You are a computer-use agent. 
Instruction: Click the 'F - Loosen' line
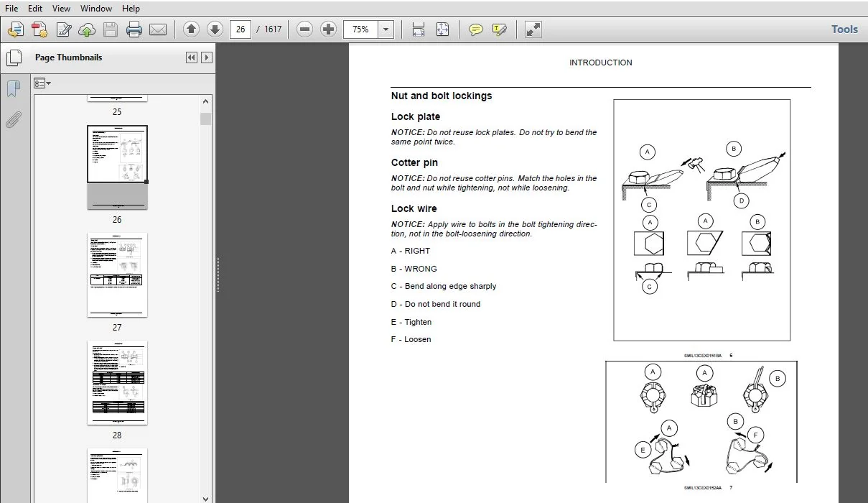411,339
